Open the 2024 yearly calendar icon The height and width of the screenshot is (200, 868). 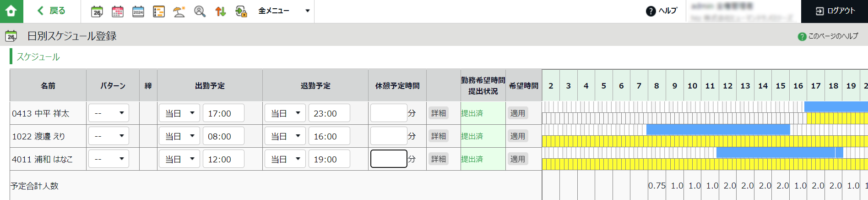coord(138,11)
